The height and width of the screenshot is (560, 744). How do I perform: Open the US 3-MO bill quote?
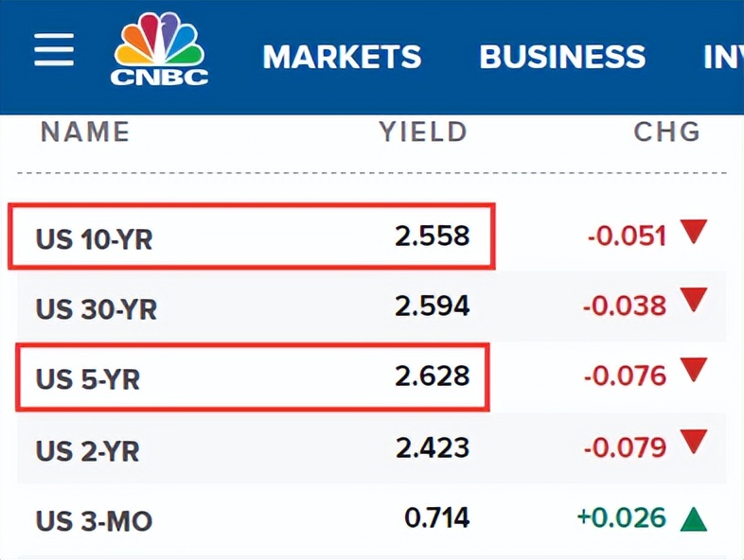click(94, 520)
